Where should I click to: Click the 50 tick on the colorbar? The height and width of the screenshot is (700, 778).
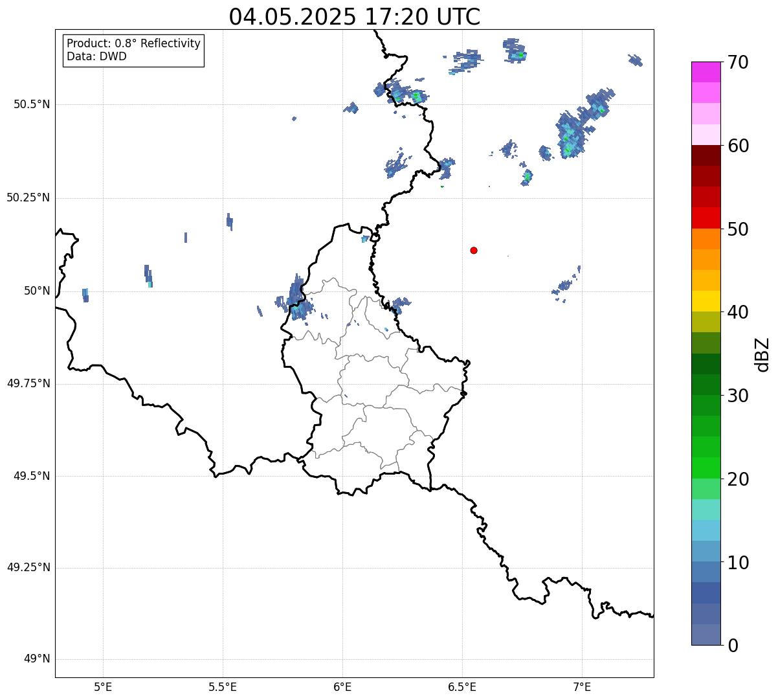click(739, 229)
